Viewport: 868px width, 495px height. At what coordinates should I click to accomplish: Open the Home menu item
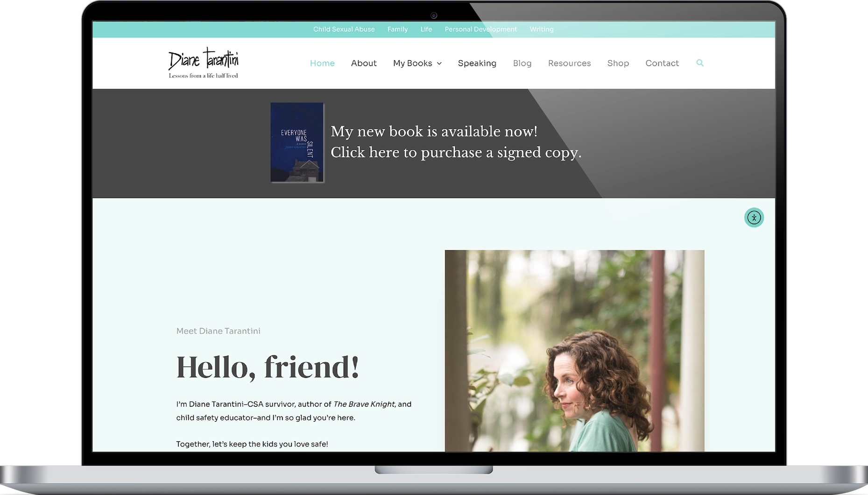[x=322, y=63]
